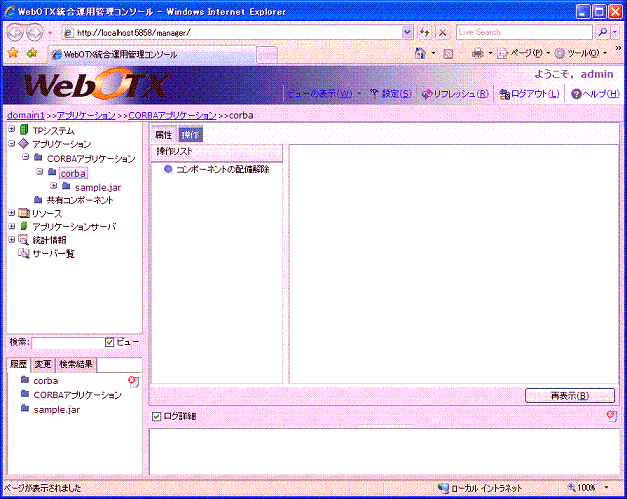Collapse the CORBAアプリケーション tree node
This screenshot has height=499, width=627.
(26, 158)
